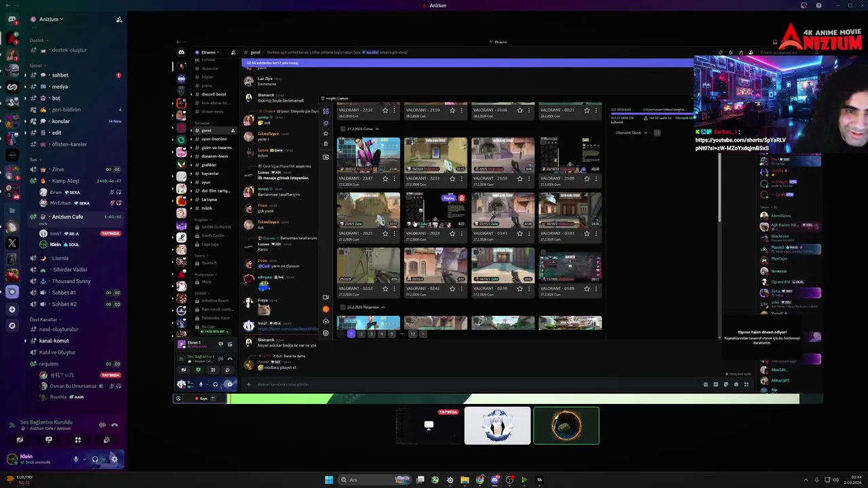Image resolution: width=868 pixels, height=488 pixels.
Task: Open soundboard in voice panel
Action: 106,440
